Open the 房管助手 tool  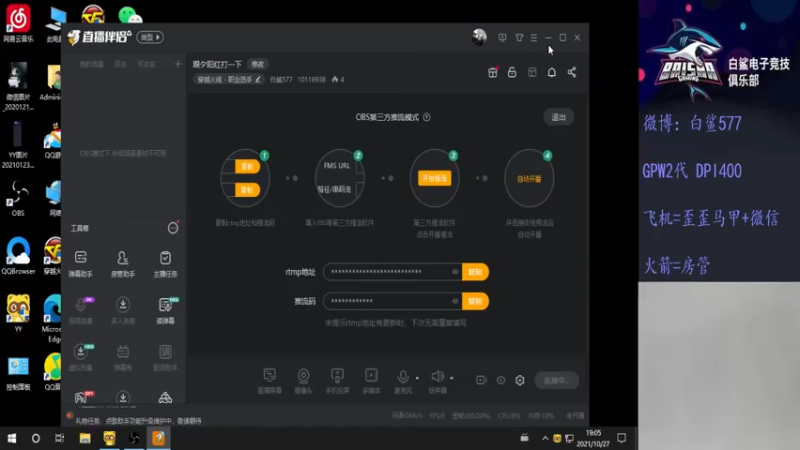tap(123, 264)
